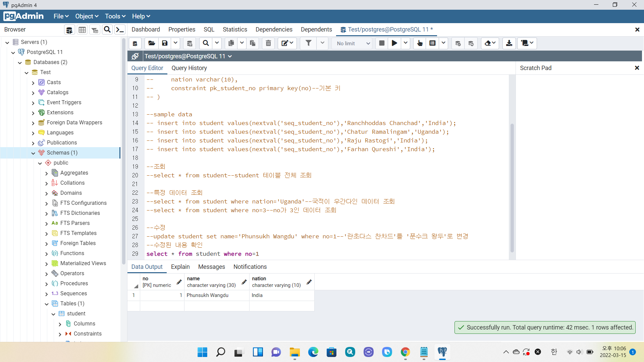The image size is (644, 362).
Task: Click the Filter rows funnel icon
Action: pyautogui.click(x=308, y=43)
